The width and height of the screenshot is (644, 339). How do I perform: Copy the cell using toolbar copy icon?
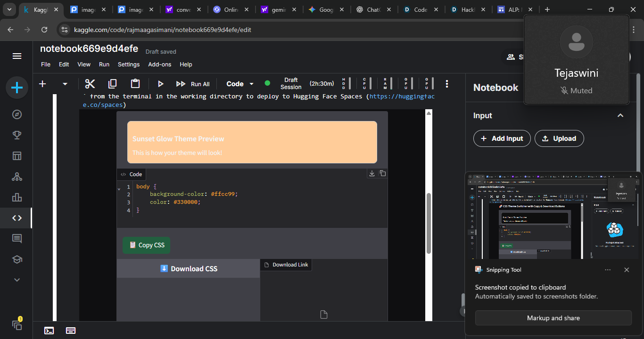pos(112,84)
